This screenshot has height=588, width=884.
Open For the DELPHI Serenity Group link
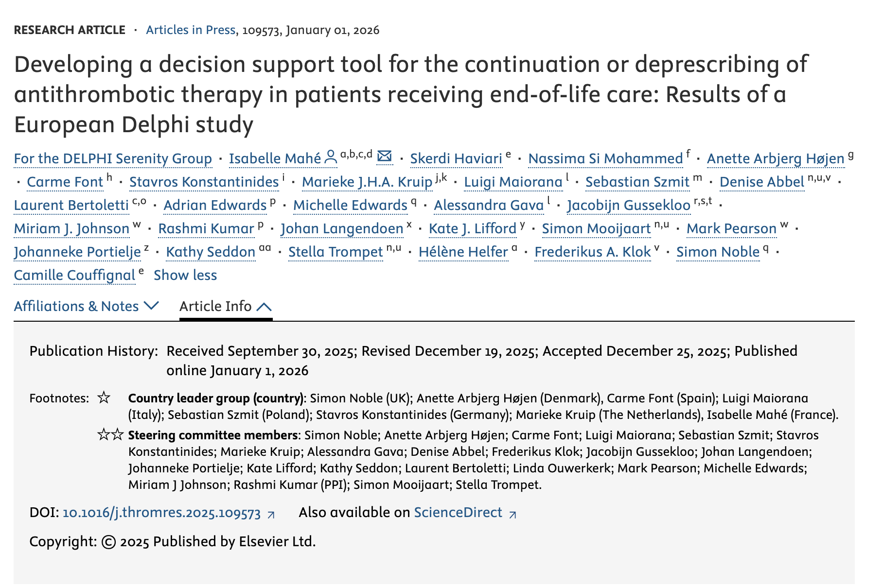coord(113,158)
